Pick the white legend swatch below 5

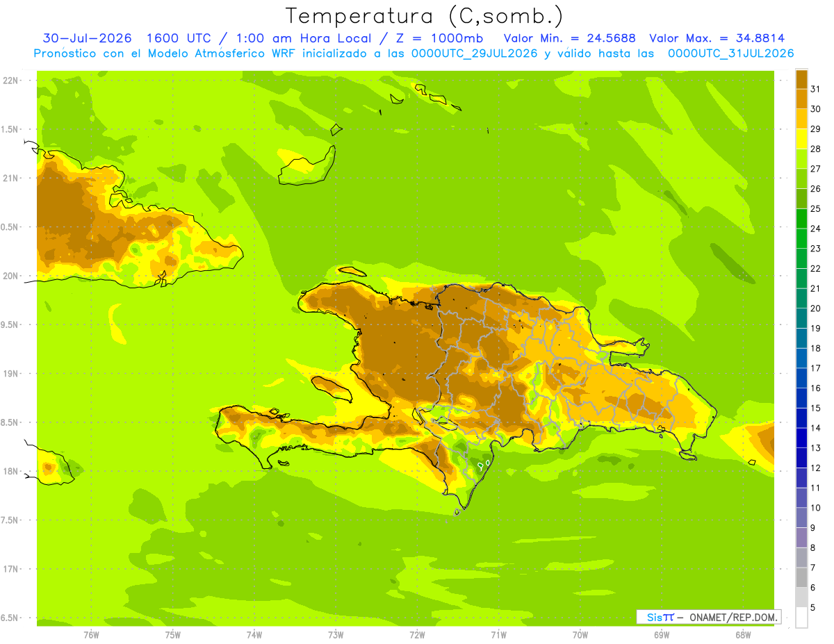pyautogui.click(x=801, y=618)
